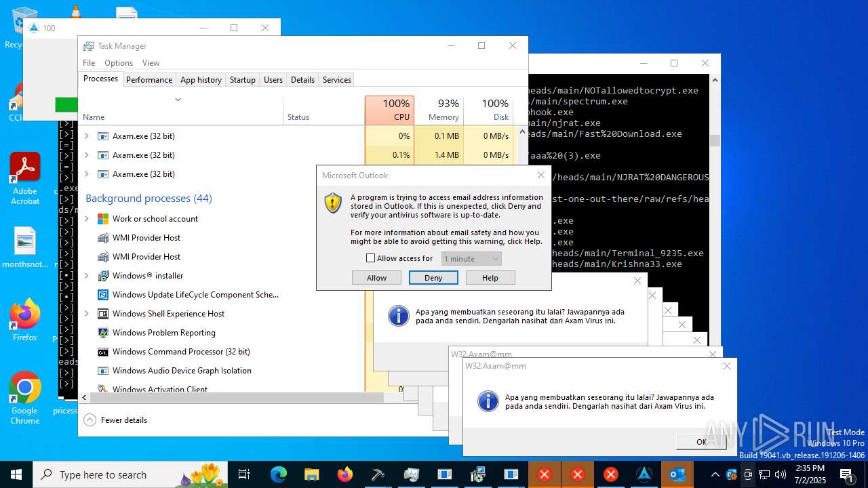The image size is (868, 488).
Task: Open the volume control tray icon
Action: pyautogui.click(x=781, y=474)
